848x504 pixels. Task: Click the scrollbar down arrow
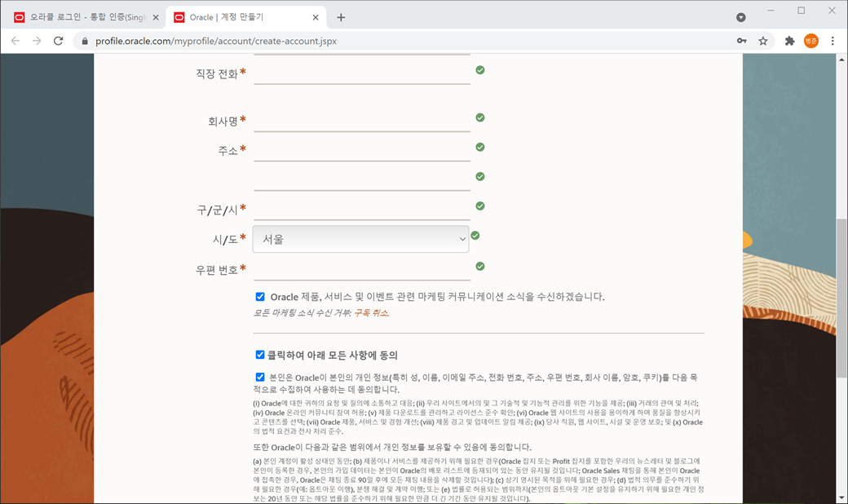click(x=841, y=498)
